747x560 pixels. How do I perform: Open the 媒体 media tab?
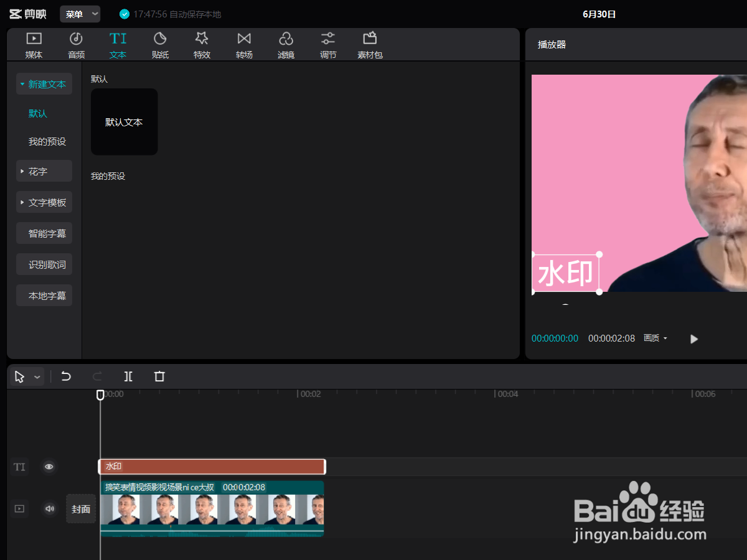pos(34,45)
